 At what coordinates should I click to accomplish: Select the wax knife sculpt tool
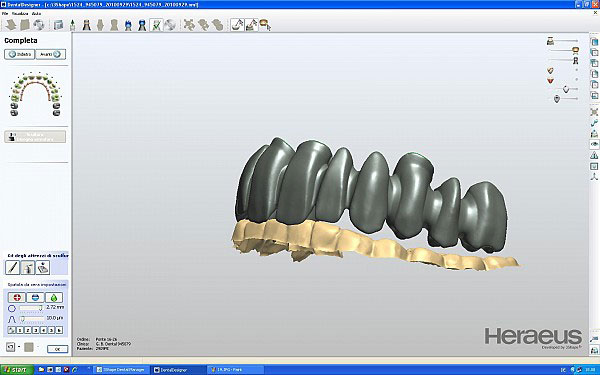click(12, 267)
